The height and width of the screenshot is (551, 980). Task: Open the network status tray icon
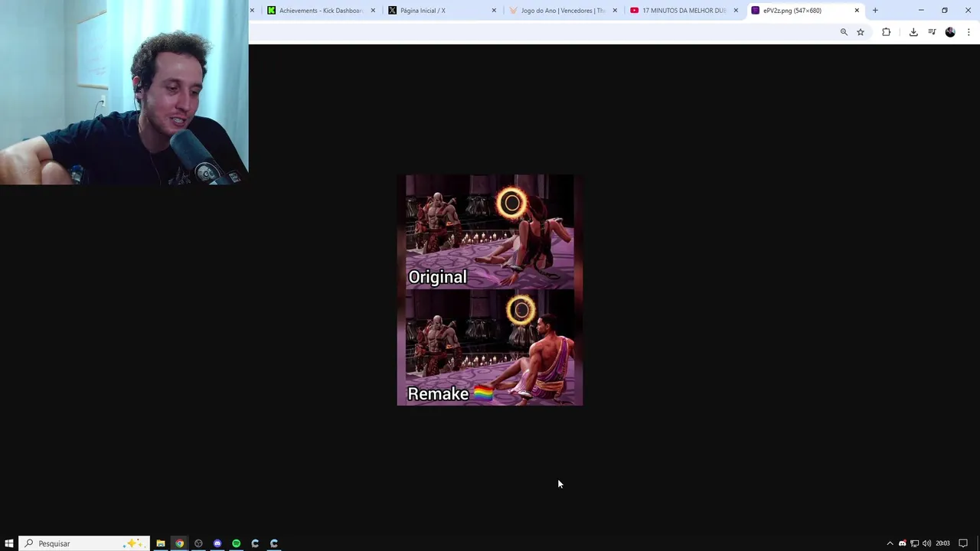click(x=914, y=543)
